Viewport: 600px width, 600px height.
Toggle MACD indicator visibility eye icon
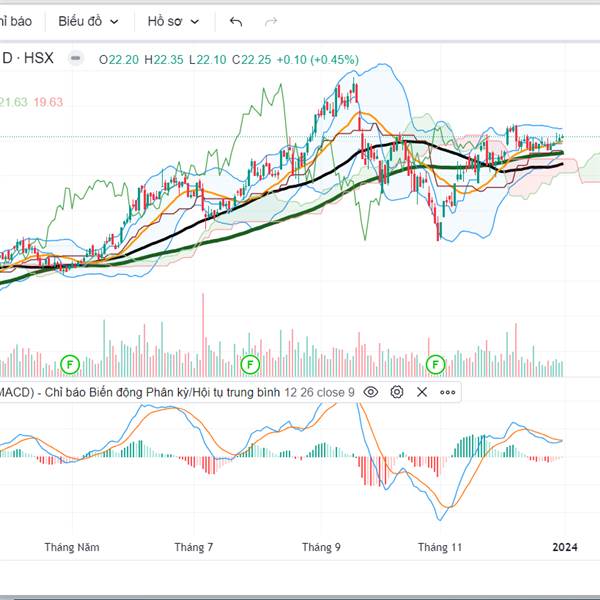tap(371, 392)
